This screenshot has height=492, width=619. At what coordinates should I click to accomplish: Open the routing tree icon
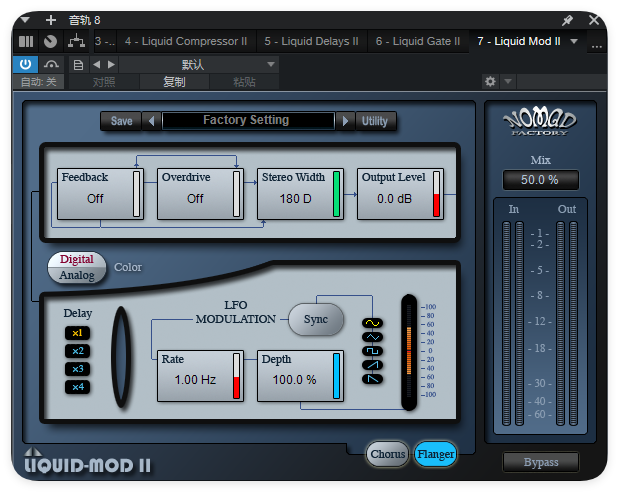(x=76, y=41)
